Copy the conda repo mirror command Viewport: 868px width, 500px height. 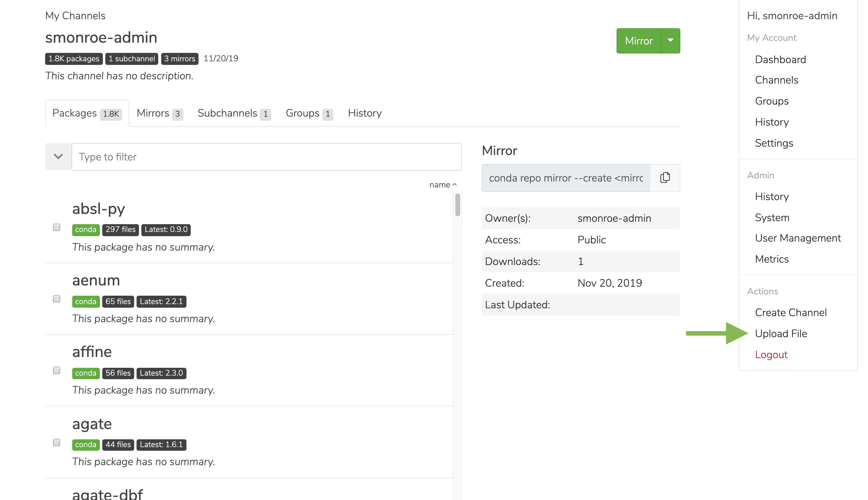coord(665,178)
